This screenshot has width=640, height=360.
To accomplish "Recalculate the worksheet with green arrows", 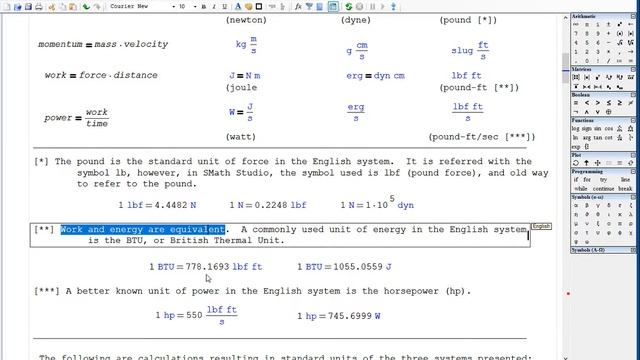I will tap(348, 7).
